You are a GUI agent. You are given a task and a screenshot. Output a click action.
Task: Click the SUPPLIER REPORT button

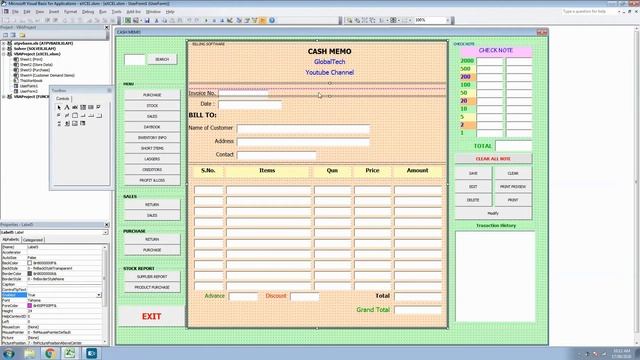(x=152, y=277)
